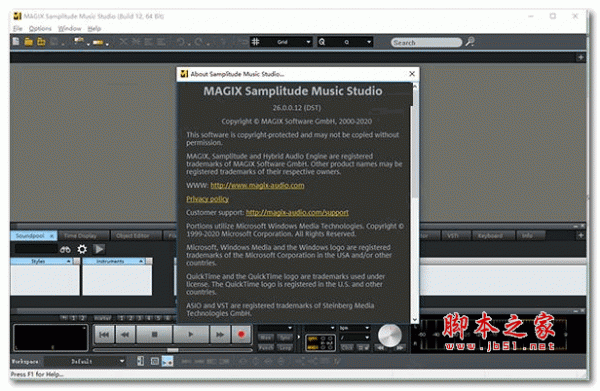Click the Soundpool search text field
Image resolution: width=600 pixels, height=391 pixels.
pos(36,249)
